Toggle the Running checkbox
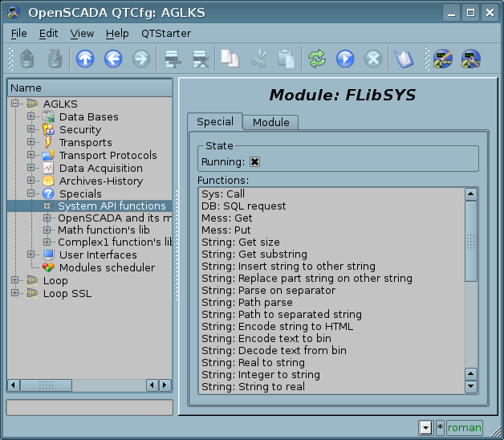This screenshot has width=504, height=440. (x=254, y=162)
